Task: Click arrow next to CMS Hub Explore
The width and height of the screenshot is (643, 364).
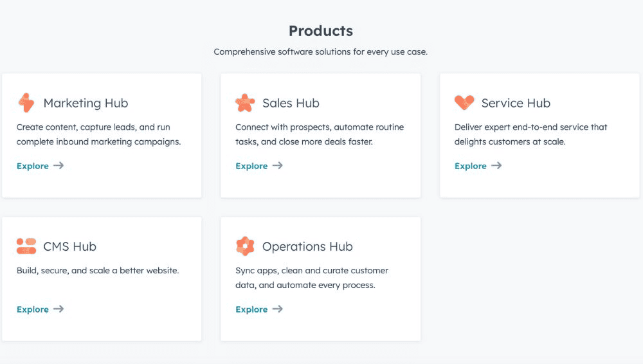Action: coord(59,309)
